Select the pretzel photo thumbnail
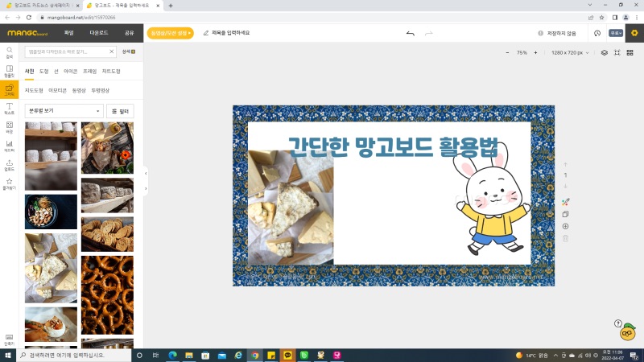Screen dimensions: 644x362 (x=107, y=294)
